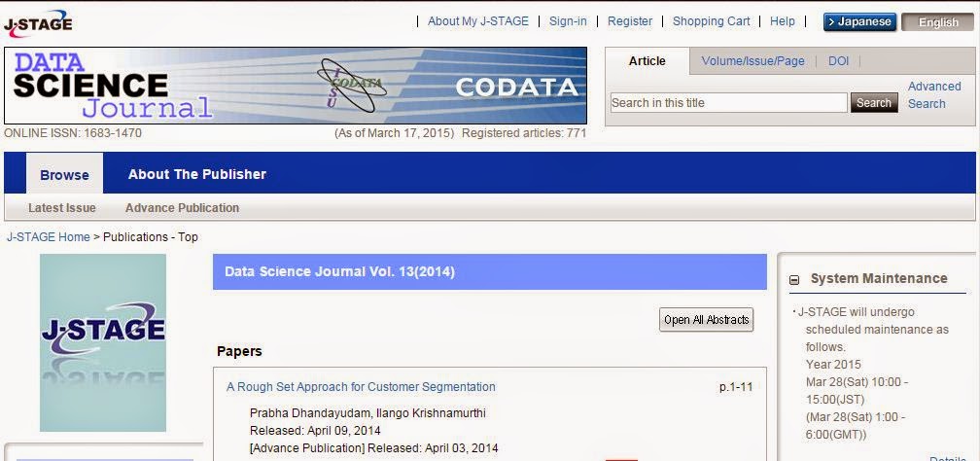
Task: Click the Open All Abstracts button
Action: click(706, 320)
